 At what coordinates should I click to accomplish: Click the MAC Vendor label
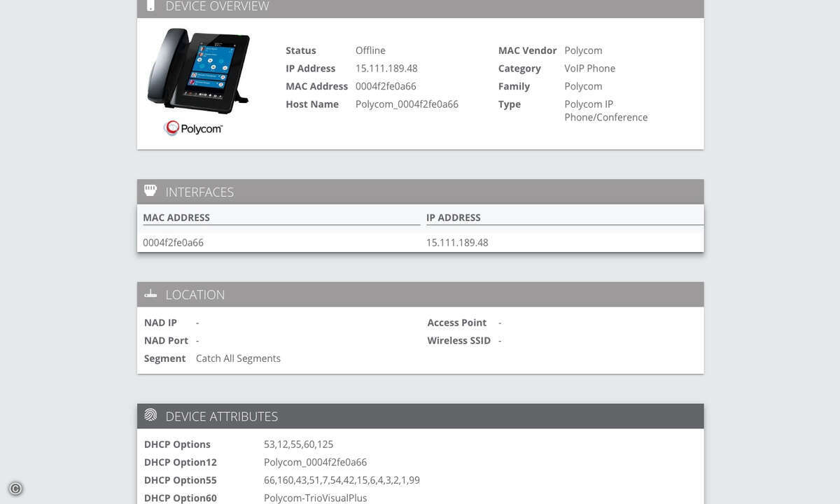coord(528,50)
